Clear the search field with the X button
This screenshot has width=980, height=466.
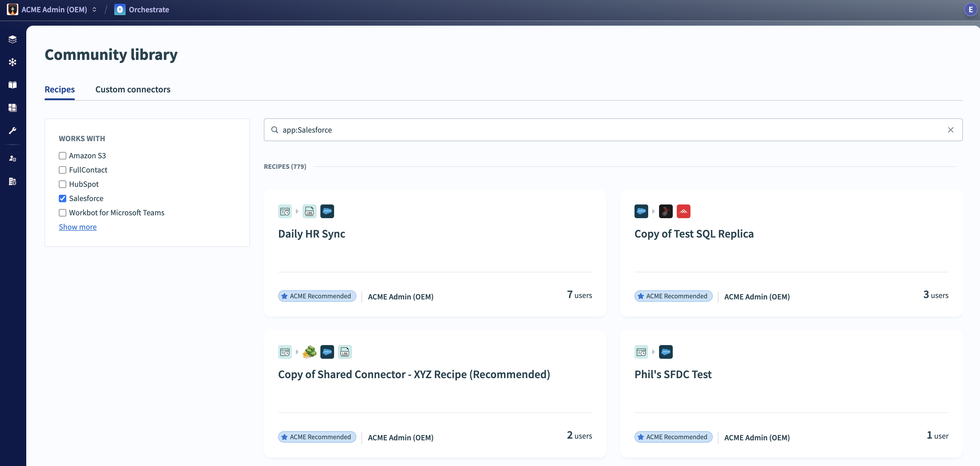point(951,129)
